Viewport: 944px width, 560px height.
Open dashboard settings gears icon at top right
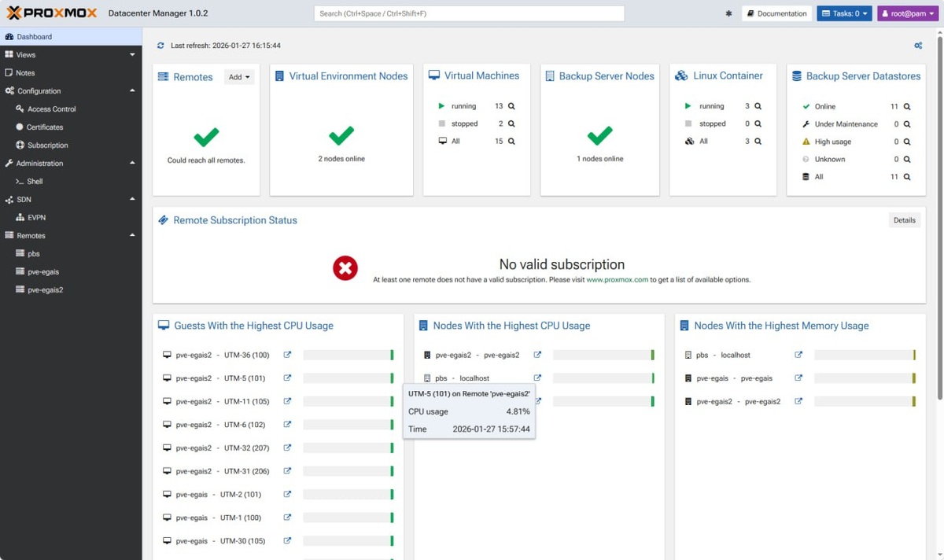(x=918, y=46)
